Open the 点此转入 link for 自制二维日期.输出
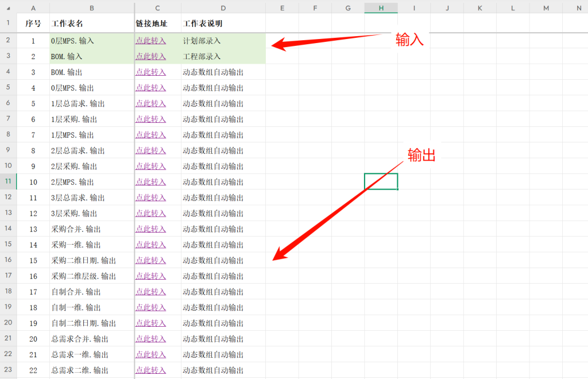 pyautogui.click(x=150, y=323)
